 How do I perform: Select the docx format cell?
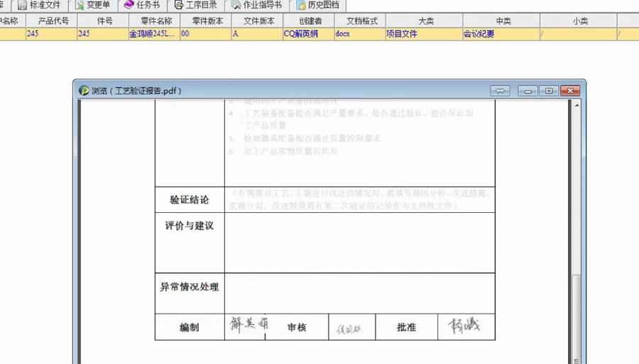pos(360,34)
